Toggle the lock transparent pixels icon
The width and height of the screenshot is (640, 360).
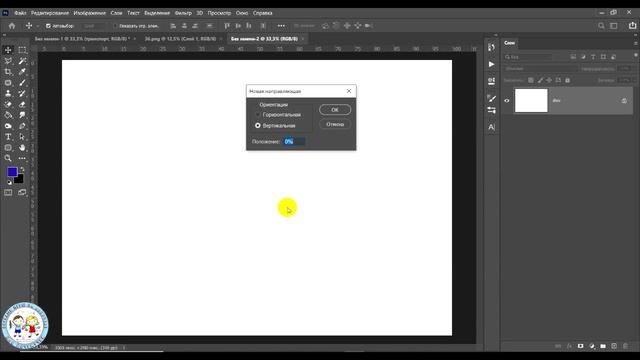[x=531, y=80]
